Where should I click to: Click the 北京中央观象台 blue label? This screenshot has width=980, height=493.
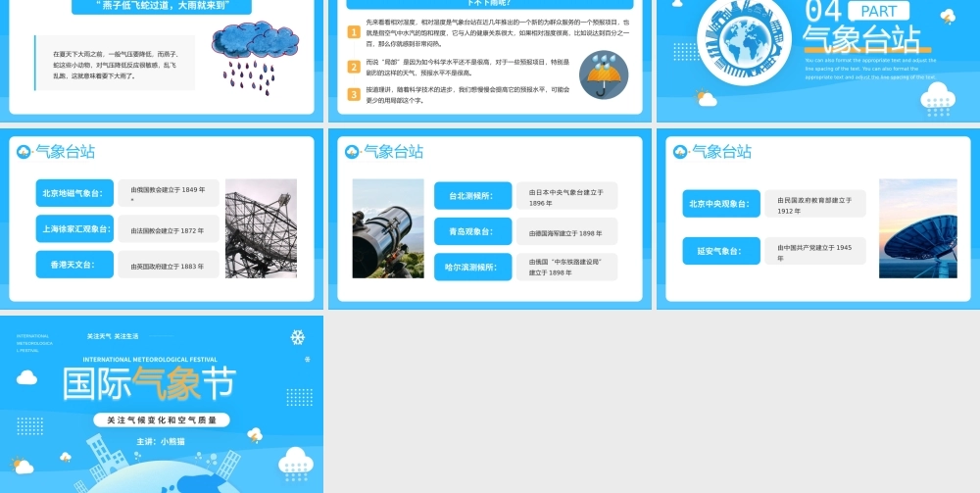(x=721, y=204)
